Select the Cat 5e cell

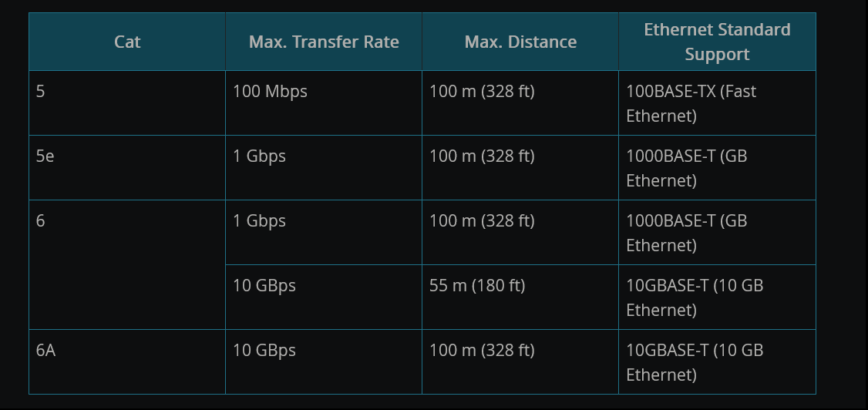pos(127,168)
